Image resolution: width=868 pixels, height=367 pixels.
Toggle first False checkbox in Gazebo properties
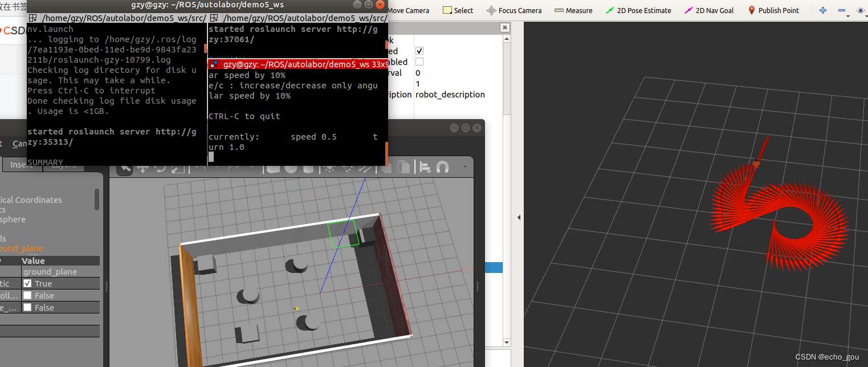coord(27,295)
